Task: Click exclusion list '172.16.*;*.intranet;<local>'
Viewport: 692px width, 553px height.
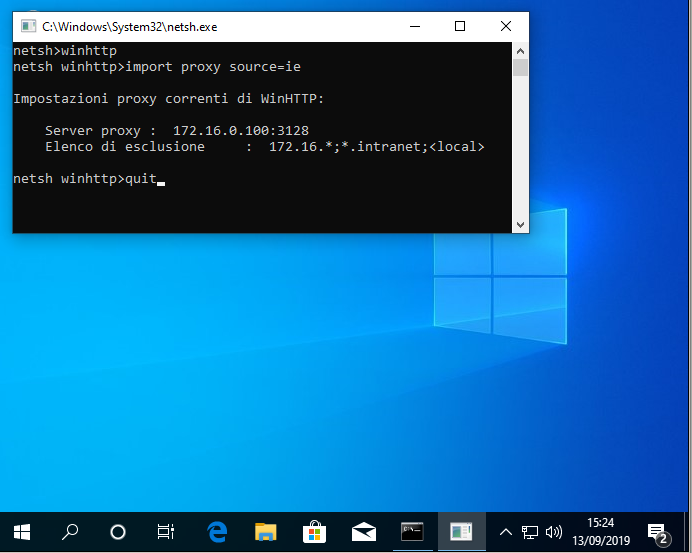Action: click(376, 147)
